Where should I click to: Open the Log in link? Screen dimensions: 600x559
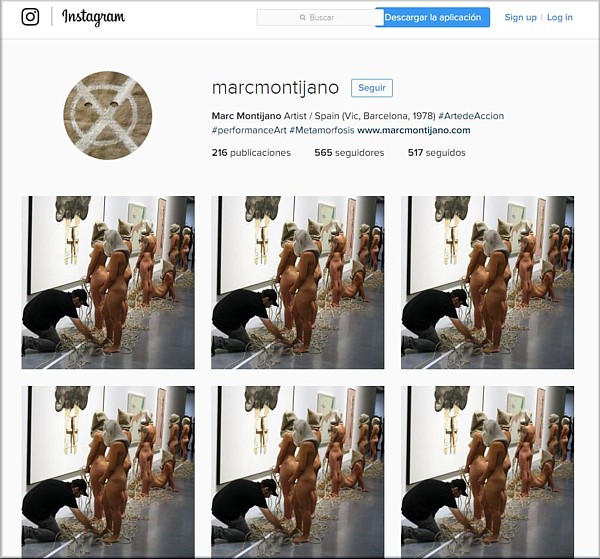pyautogui.click(x=560, y=17)
